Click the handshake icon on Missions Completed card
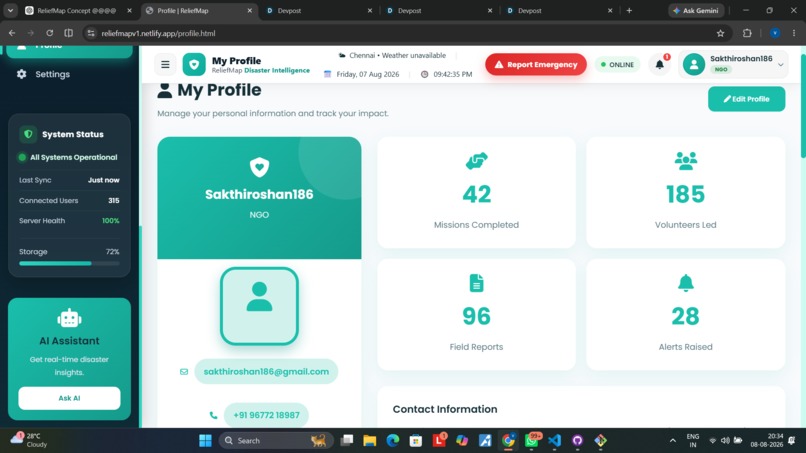Screen dimensions: 806x453 coord(477,161)
